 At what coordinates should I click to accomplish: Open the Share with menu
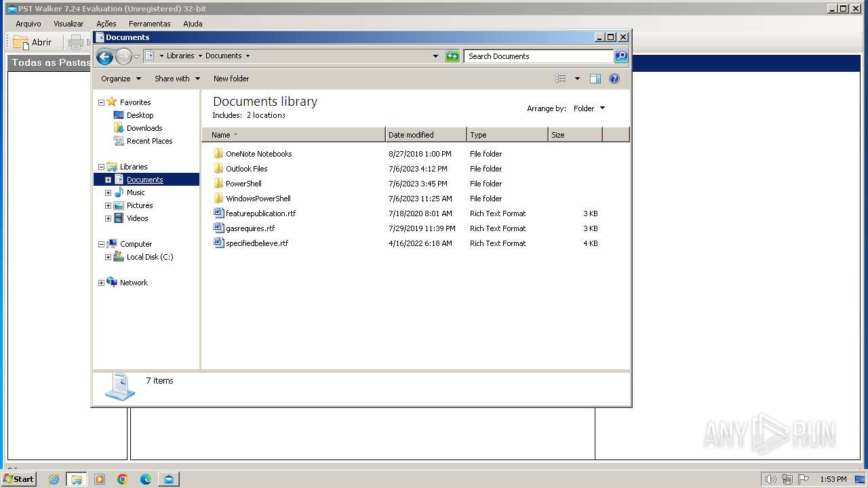[x=177, y=79]
